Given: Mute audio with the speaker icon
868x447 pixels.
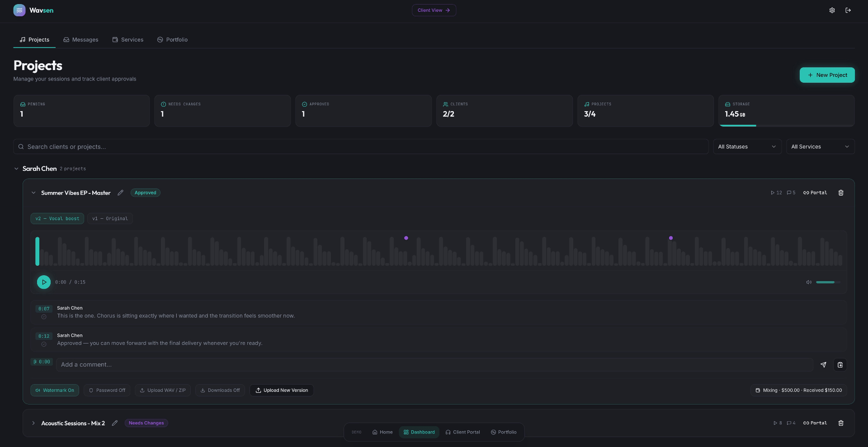Looking at the screenshot, I should click(x=809, y=282).
